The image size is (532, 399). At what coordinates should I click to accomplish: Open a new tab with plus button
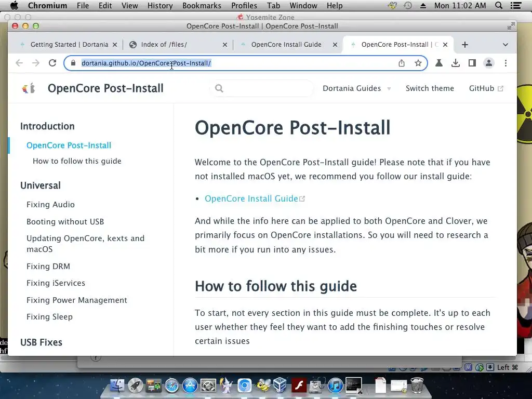(x=465, y=45)
